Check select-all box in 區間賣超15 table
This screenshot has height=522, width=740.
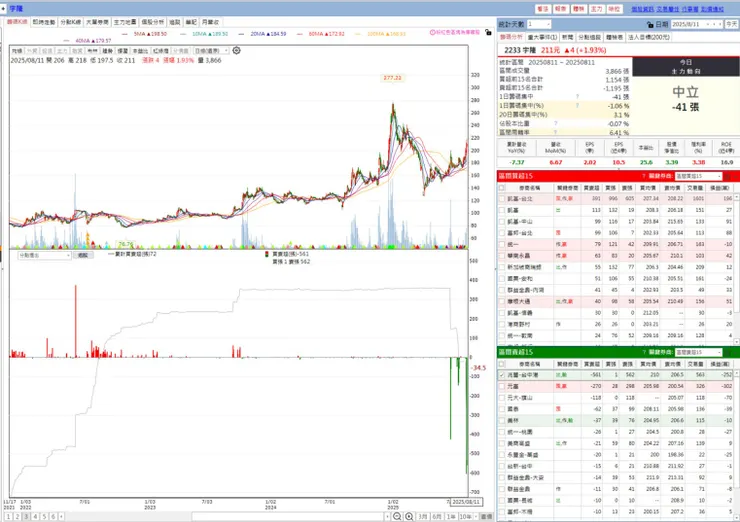(x=502, y=364)
